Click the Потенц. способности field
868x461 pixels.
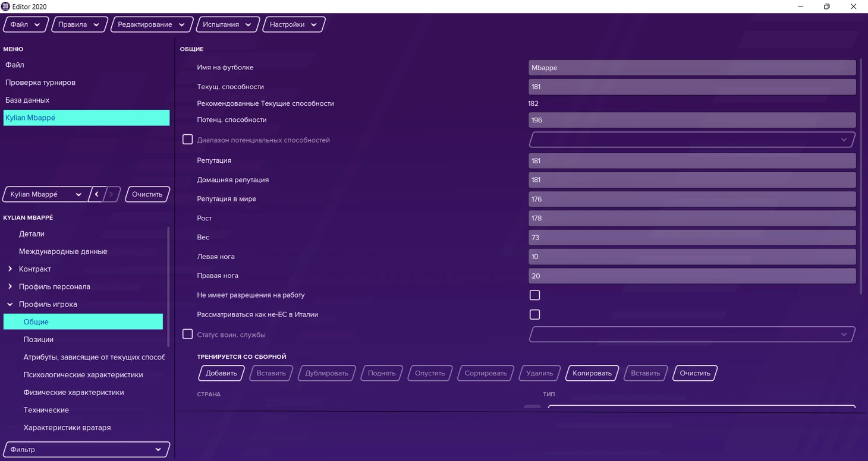[692, 120]
